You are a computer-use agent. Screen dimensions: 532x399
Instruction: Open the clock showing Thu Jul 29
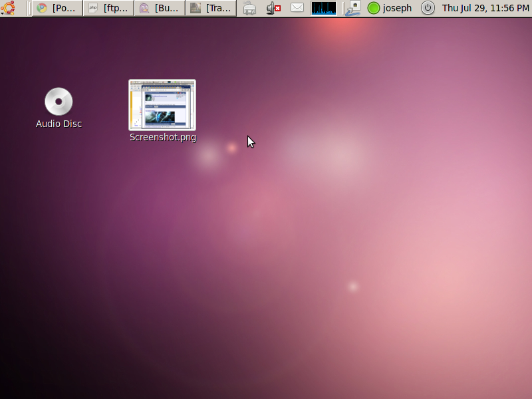[x=485, y=8]
